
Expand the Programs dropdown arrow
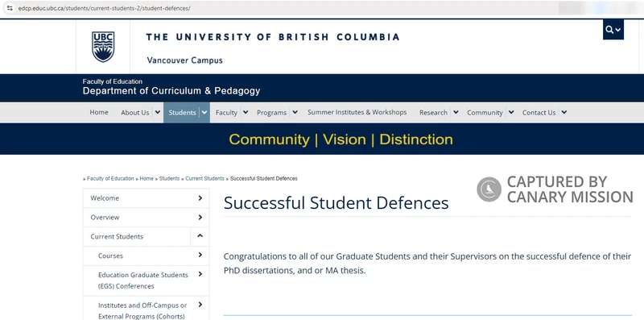[295, 112]
